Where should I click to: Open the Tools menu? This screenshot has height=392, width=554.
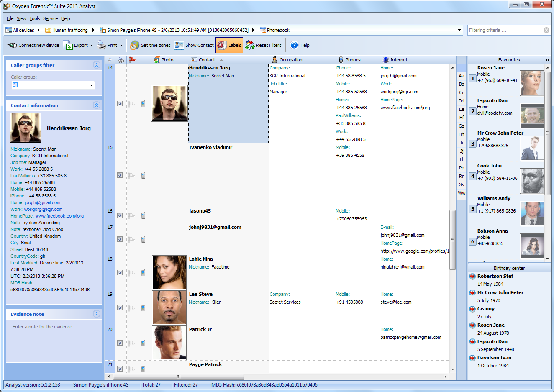[x=35, y=18]
